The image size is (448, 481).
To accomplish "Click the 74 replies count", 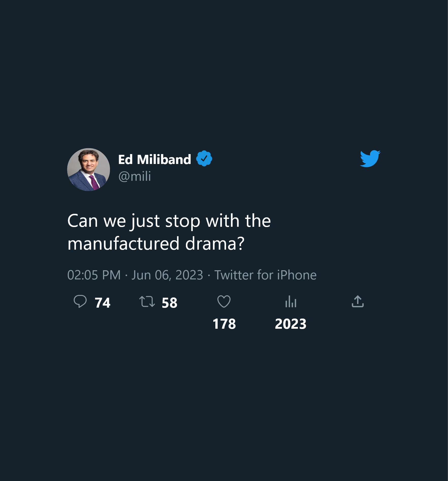I will (x=102, y=303).
